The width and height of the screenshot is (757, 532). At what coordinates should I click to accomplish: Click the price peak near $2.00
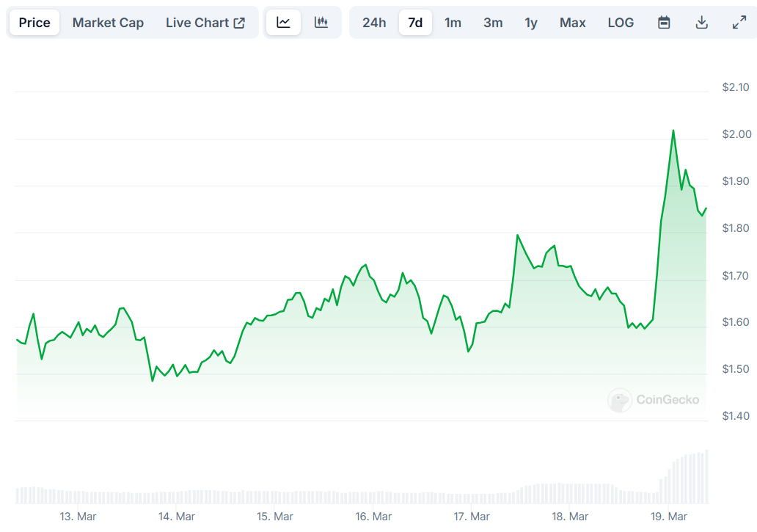[673, 131]
